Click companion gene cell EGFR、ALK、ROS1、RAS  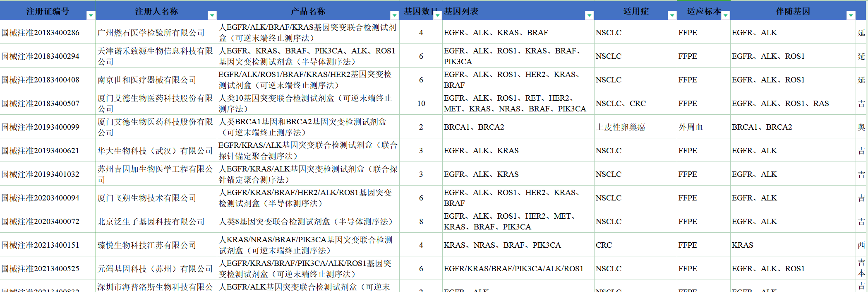(x=793, y=103)
